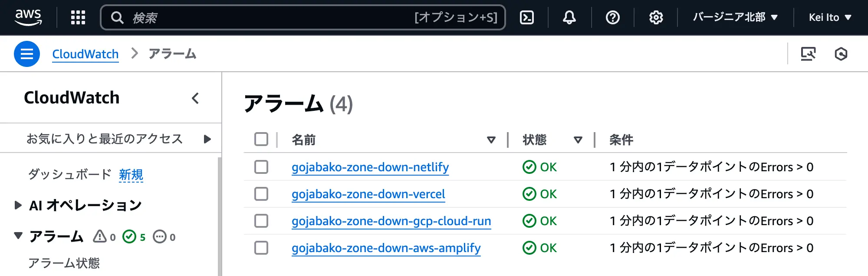Sort by the 名前 column arrow
The image size is (868, 276).
point(491,140)
